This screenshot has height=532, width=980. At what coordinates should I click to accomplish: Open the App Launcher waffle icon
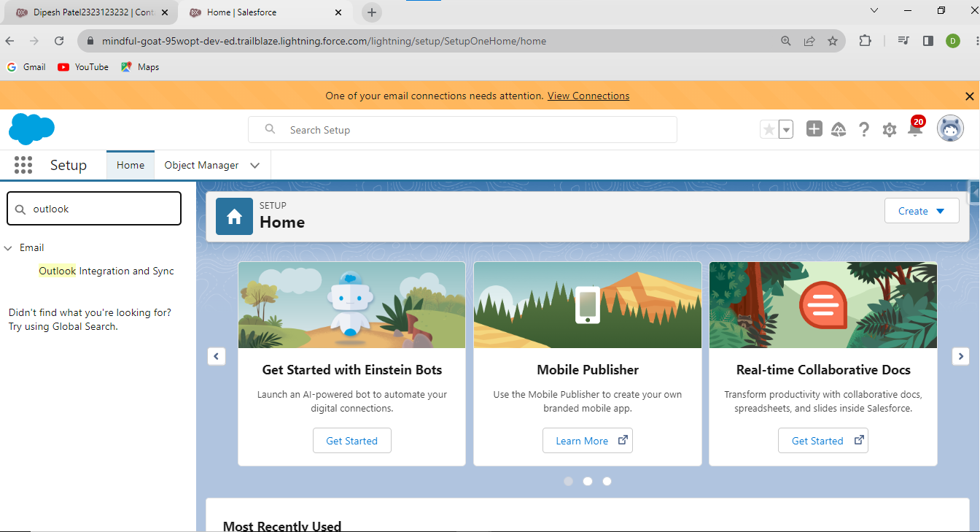click(x=23, y=165)
